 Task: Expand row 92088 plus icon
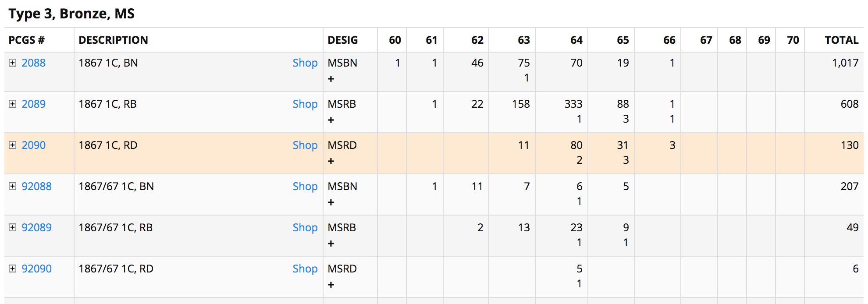click(13, 186)
